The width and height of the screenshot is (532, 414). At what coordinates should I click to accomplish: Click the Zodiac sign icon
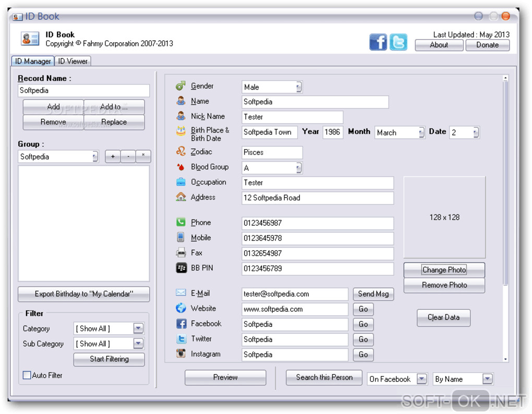click(x=181, y=151)
